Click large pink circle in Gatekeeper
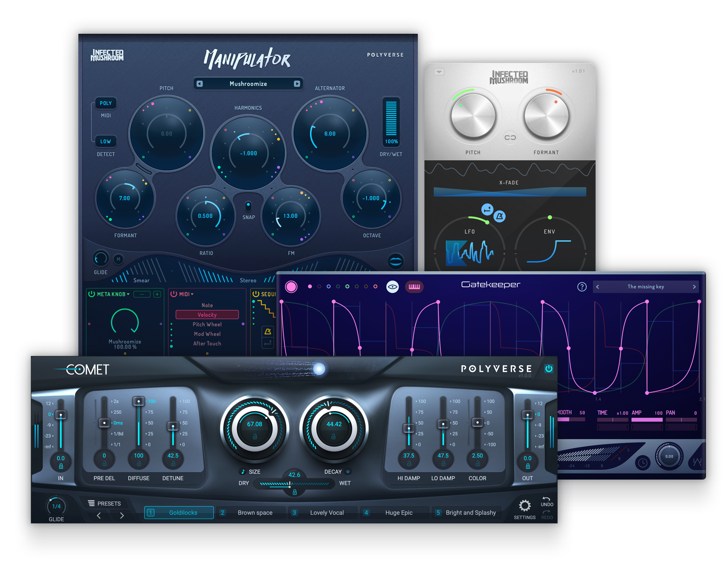728x566 pixels. [291, 287]
